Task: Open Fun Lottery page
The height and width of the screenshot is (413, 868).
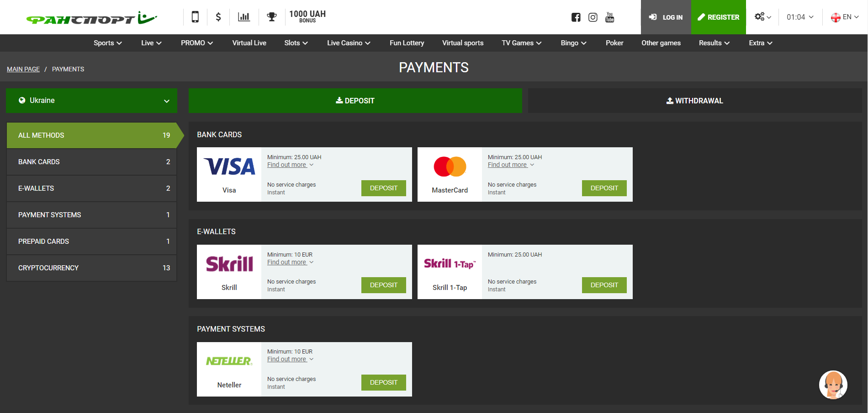Action: 407,43
